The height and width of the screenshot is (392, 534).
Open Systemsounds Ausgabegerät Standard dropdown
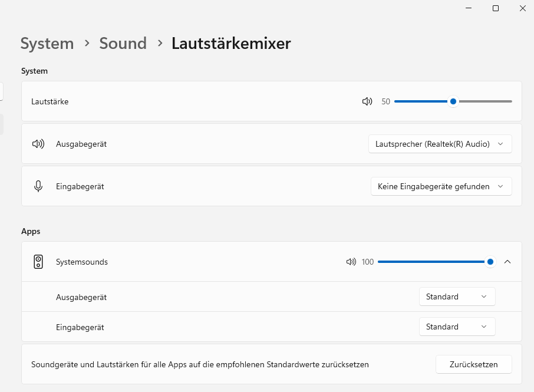(x=457, y=297)
